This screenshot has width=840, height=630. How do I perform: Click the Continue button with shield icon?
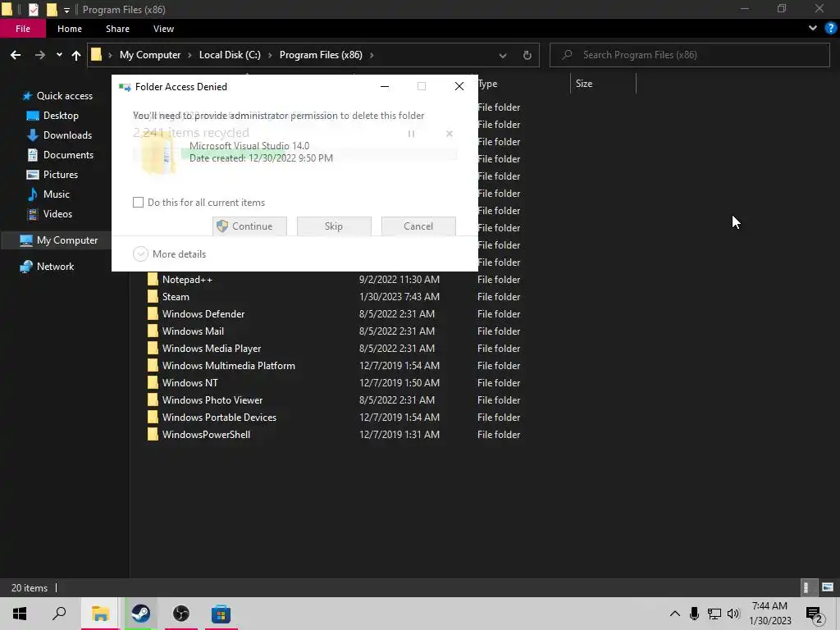click(x=249, y=226)
